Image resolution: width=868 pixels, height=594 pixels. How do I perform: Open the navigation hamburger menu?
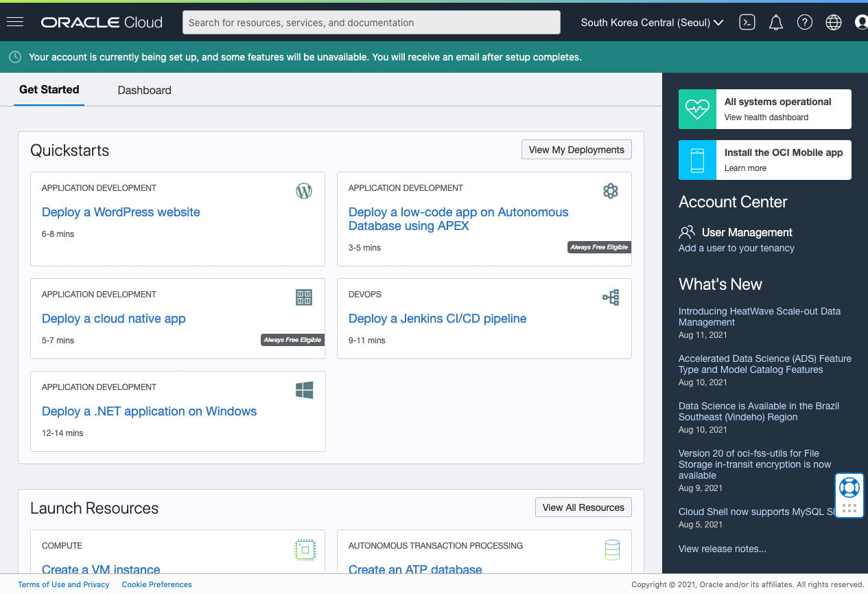click(x=15, y=21)
